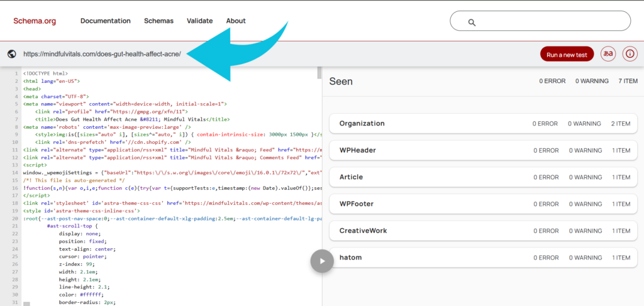Click the '2 ITEM' count in Organization row
Viewport: 644px width, 306px height.
621,123
